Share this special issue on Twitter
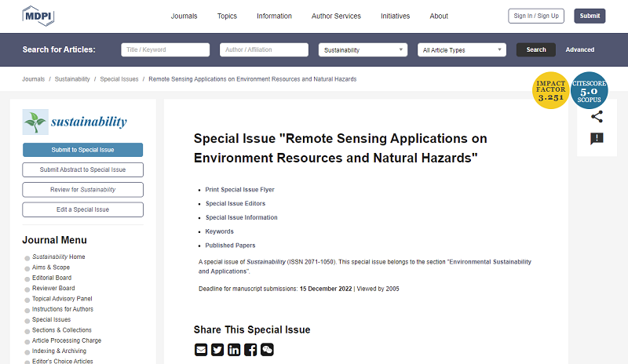Image resolution: width=628 pixels, height=364 pixels. click(217, 350)
